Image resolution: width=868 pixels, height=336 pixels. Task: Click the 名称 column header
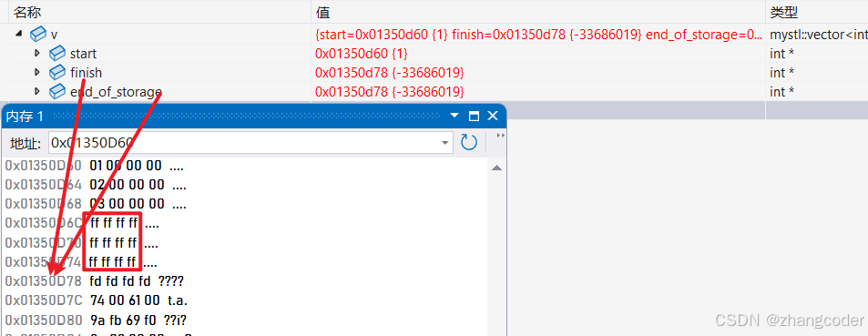(x=27, y=12)
